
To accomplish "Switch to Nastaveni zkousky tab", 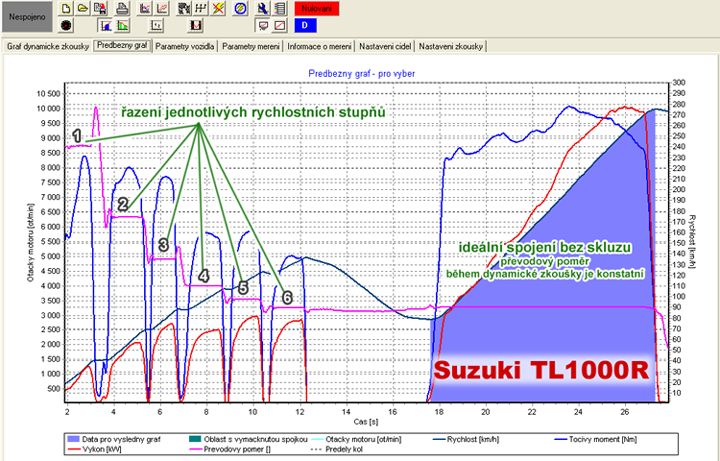I will [x=451, y=46].
